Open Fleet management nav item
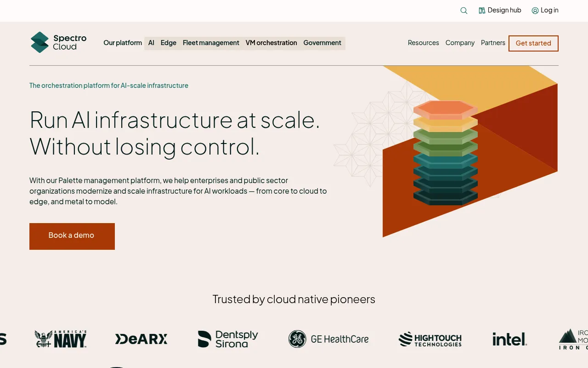 click(x=211, y=43)
